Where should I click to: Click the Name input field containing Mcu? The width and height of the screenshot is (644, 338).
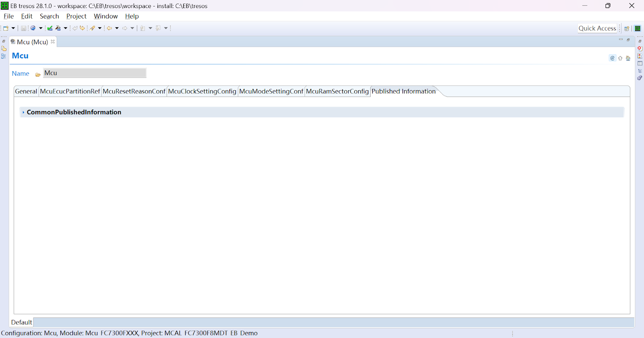95,73
